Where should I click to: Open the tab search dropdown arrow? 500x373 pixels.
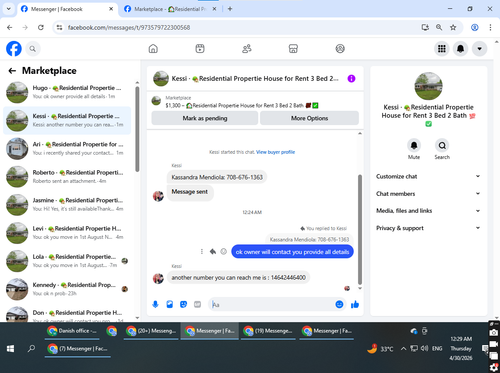coord(9,9)
